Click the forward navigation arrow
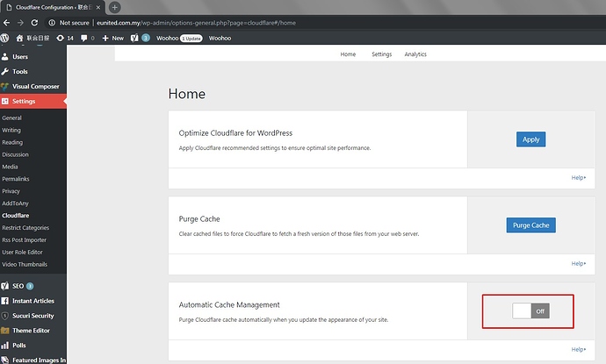Image resolution: width=606 pixels, height=364 pixels. [x=20, y=23]
